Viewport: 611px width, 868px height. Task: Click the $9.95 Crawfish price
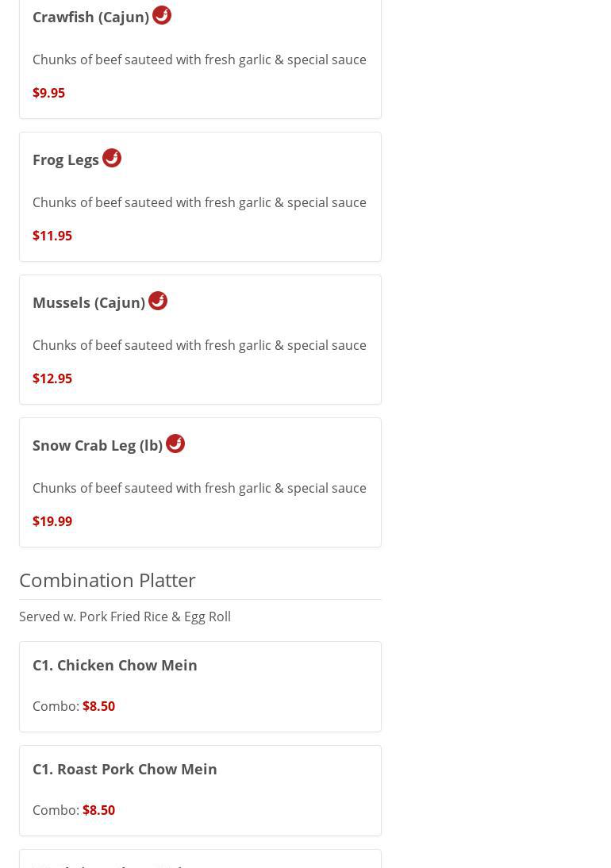pos(48,93)
